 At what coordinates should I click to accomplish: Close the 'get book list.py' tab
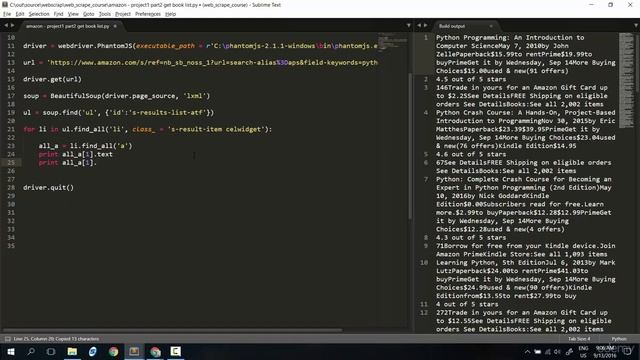point(115,26)
